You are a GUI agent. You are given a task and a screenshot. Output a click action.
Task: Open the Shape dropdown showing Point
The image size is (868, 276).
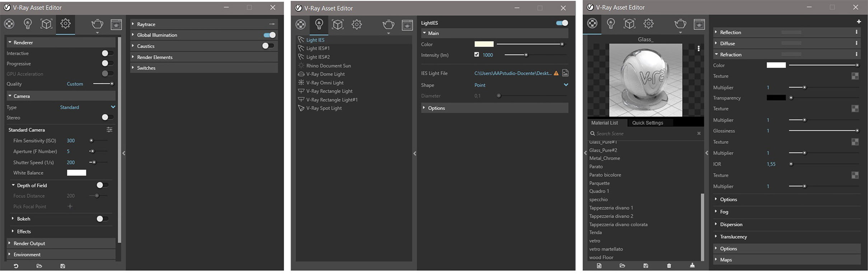click(521, 85)
